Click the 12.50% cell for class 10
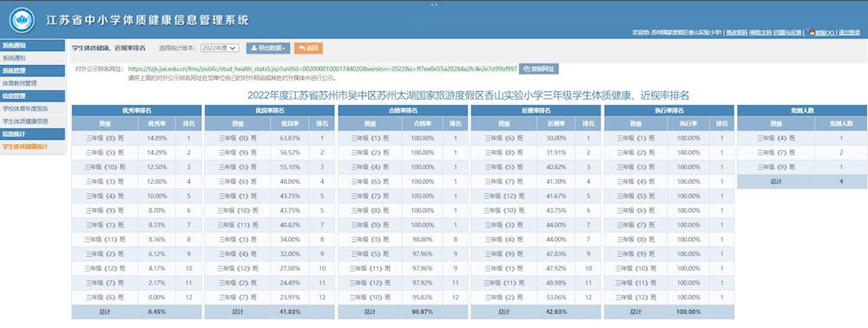 156,167
